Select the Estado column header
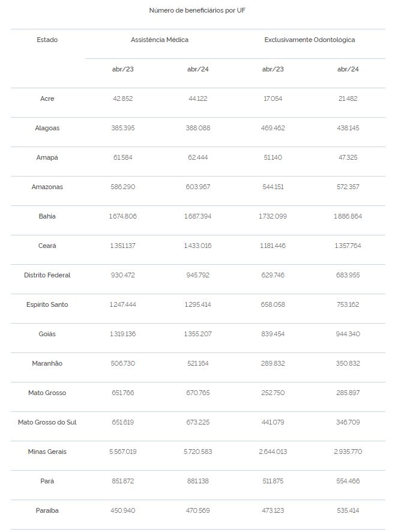The height and width of the screenshot is (532, 395). tap(47, 40)
